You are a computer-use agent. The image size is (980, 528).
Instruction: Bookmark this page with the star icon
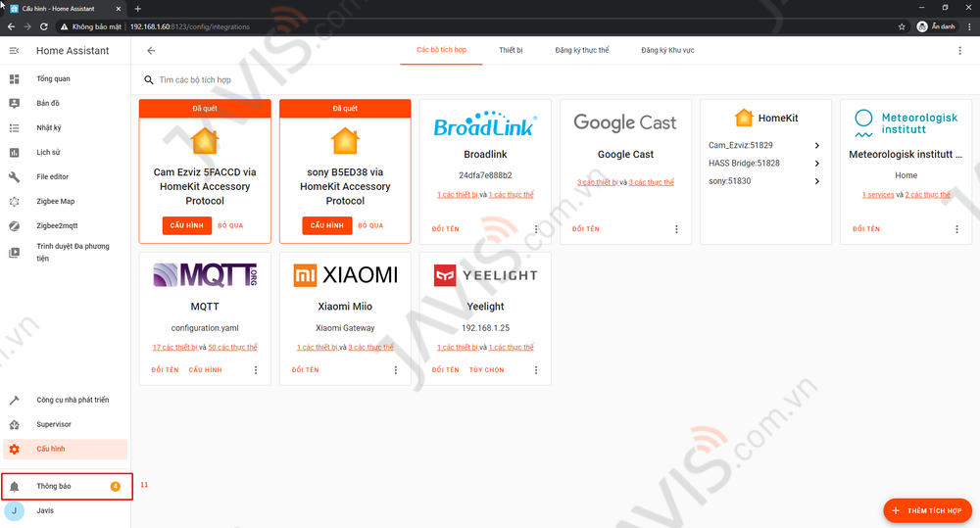tap(902, 26)
